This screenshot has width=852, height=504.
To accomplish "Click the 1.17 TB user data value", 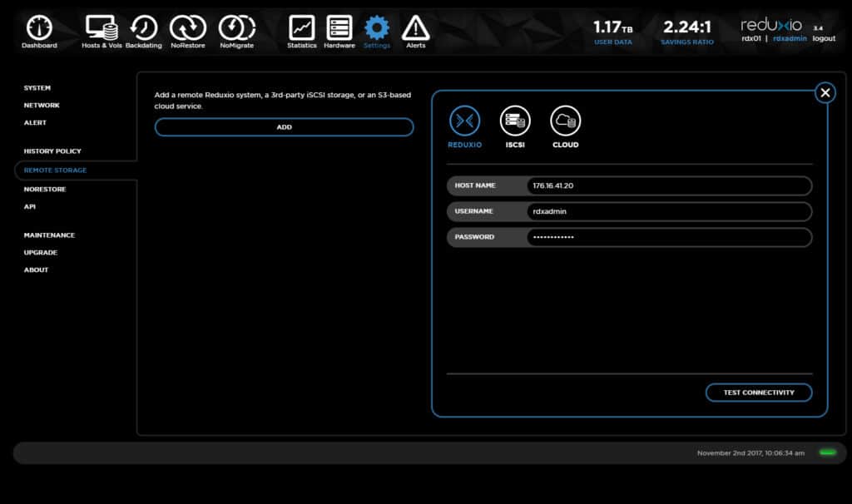I will (613, 27).
